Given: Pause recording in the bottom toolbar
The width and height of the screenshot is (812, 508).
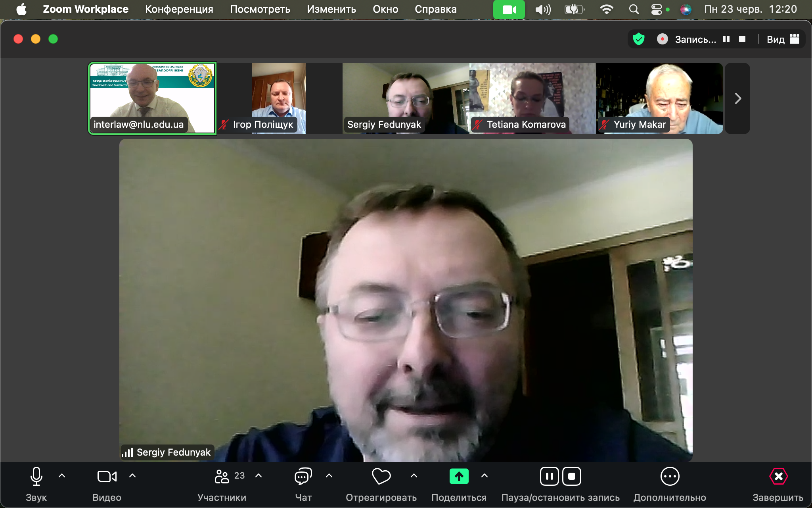Looking at the screenshot, I should point(550,476).
